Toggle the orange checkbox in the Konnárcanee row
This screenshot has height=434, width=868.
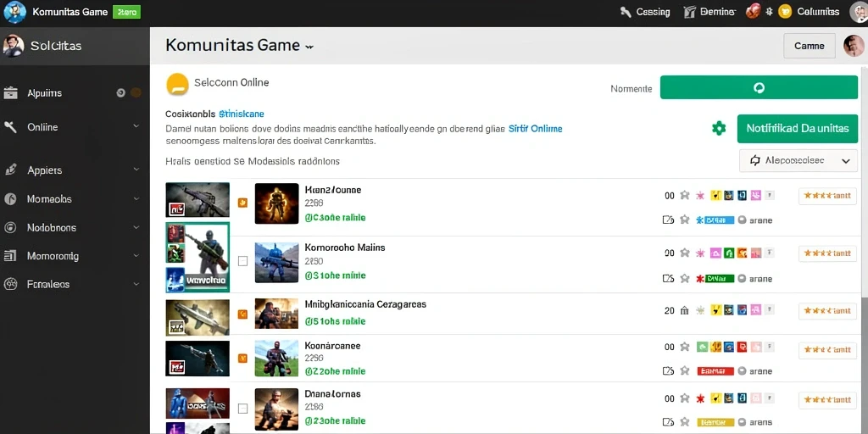(x=242, y=359)
